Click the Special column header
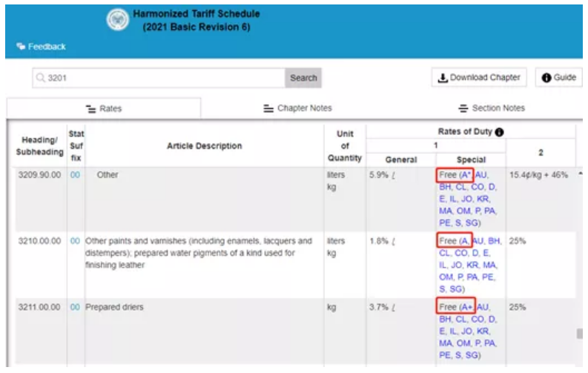Screen dimensions: 588x373 coord(471,159)
